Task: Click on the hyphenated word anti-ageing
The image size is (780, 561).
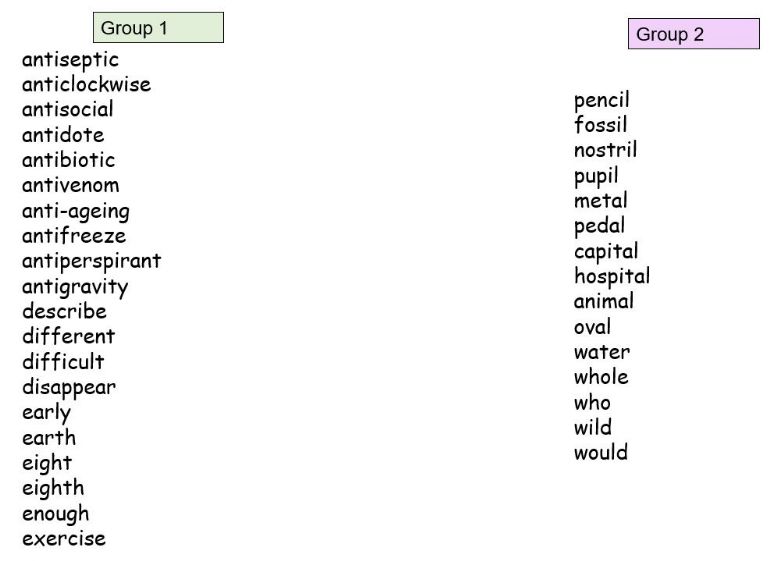Action: coord(76,211)
